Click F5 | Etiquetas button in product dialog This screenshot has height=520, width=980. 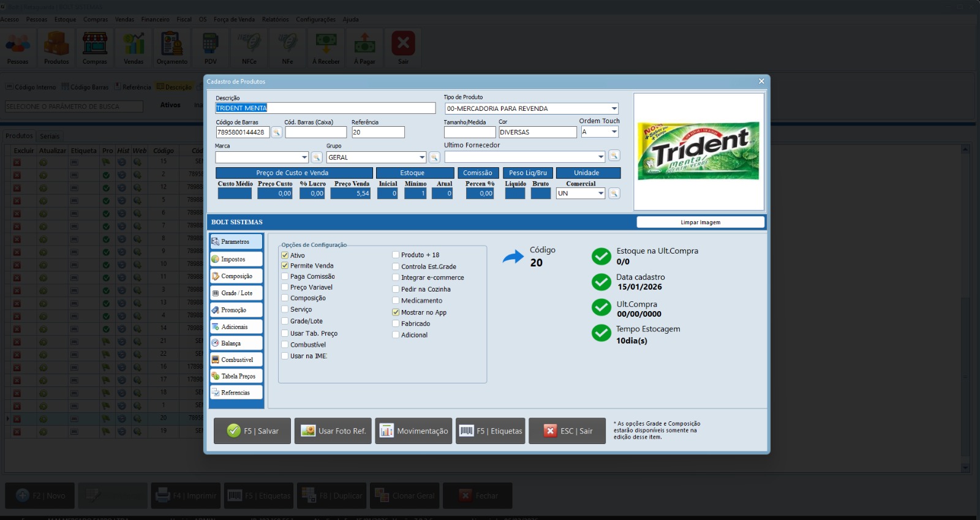click(491, 431)
